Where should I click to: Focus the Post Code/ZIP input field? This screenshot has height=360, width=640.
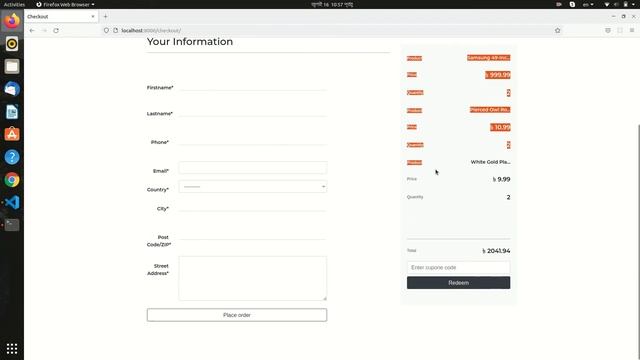[x=253, y=235]
